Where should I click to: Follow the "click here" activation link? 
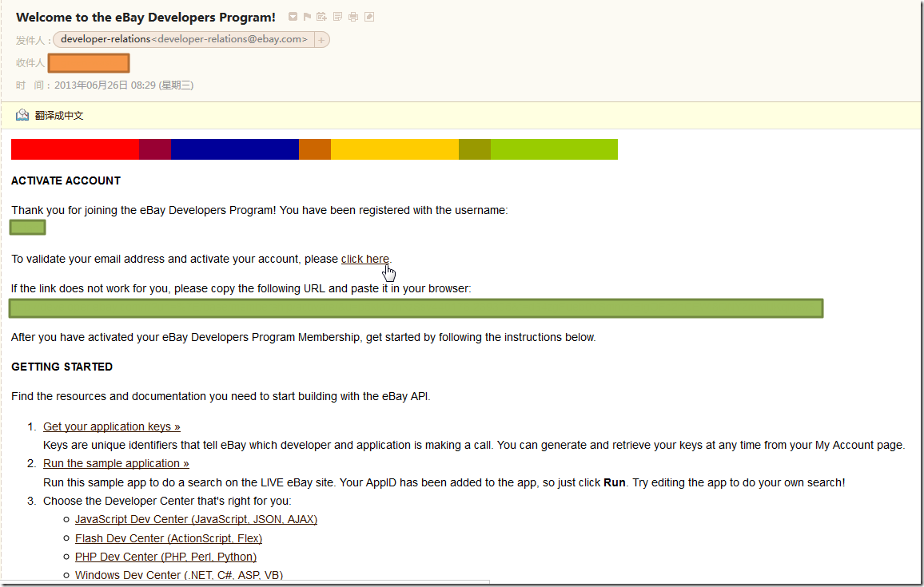pos(364,259)
